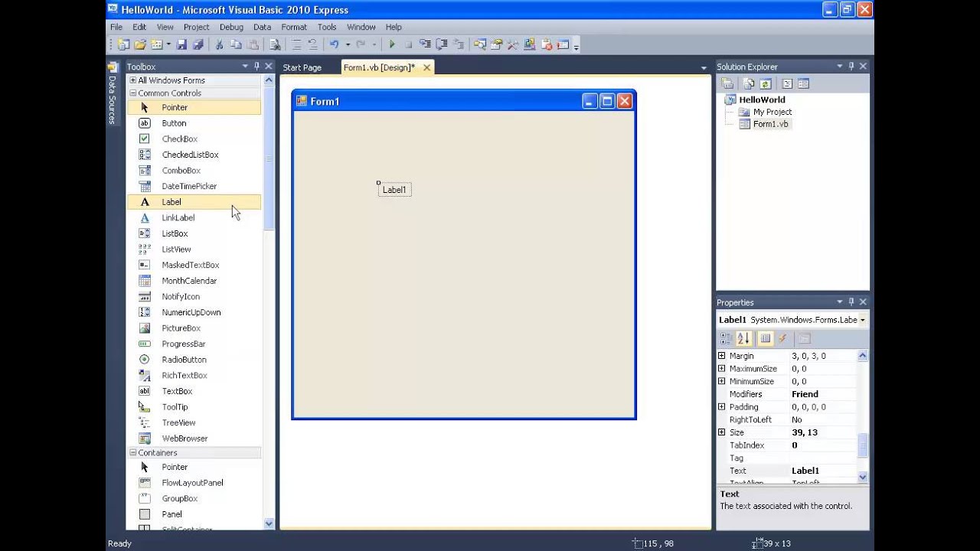This screenshot has width=980, height=551.
Task: Click Show All Files in Solution Explorer
Action: pyautogui.click(x=749, y=83)
